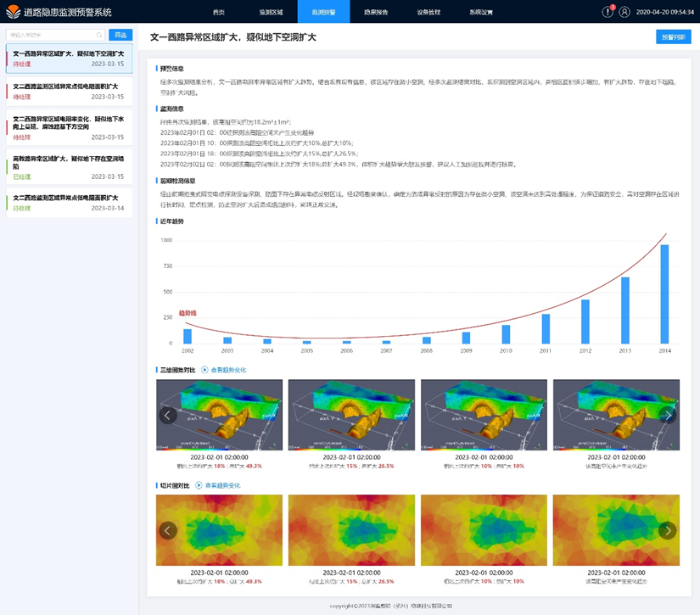Viewport: 700px width, 615px height.
Task: Select the 高教路异常区域扩大 alert item
Action: 68,167
